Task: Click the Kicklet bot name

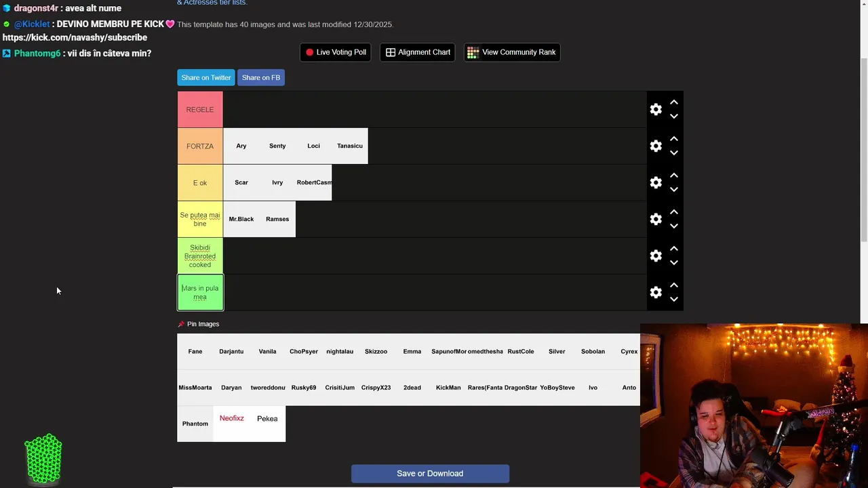Action: 32,24
